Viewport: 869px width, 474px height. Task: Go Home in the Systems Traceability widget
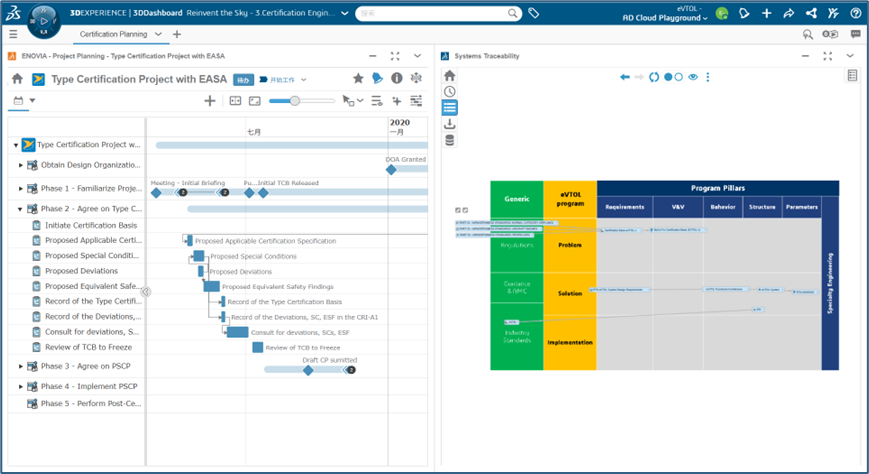click(449, 75)
